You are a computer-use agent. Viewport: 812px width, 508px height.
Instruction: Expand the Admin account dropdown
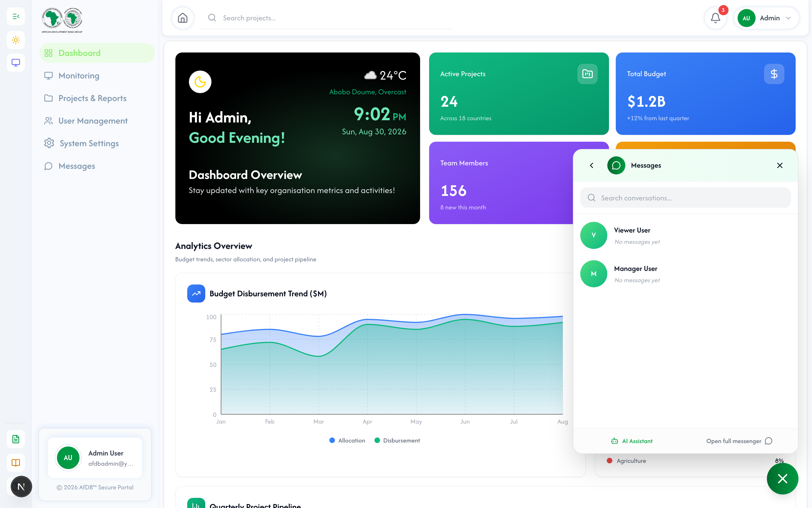click(766, 18)
